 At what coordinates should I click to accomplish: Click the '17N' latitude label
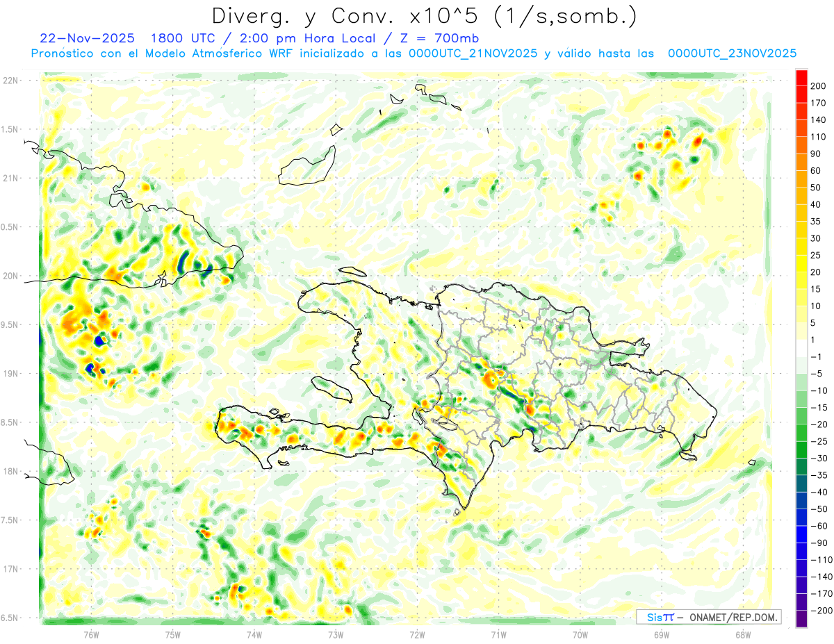[x=10, y=569]
